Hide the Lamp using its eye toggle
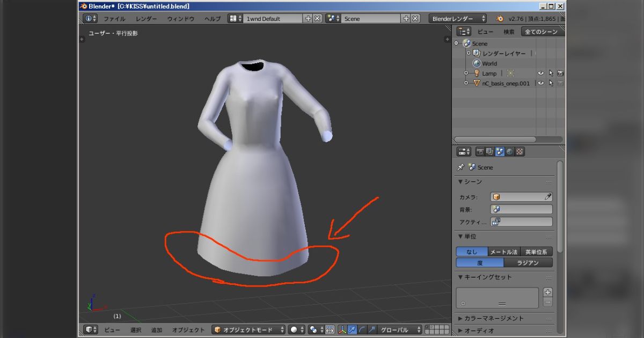Viewport: 644px width, 338px height. (x=541, y=73)
